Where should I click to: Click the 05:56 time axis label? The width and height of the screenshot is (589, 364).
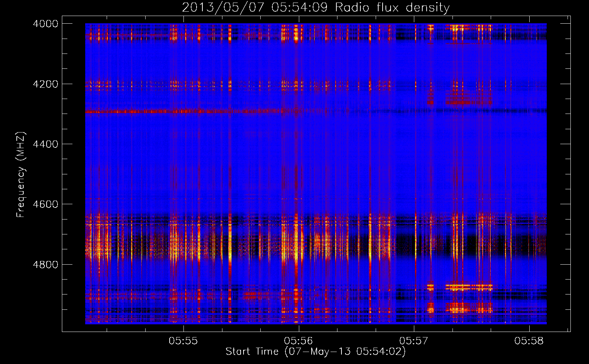[299, 341]
